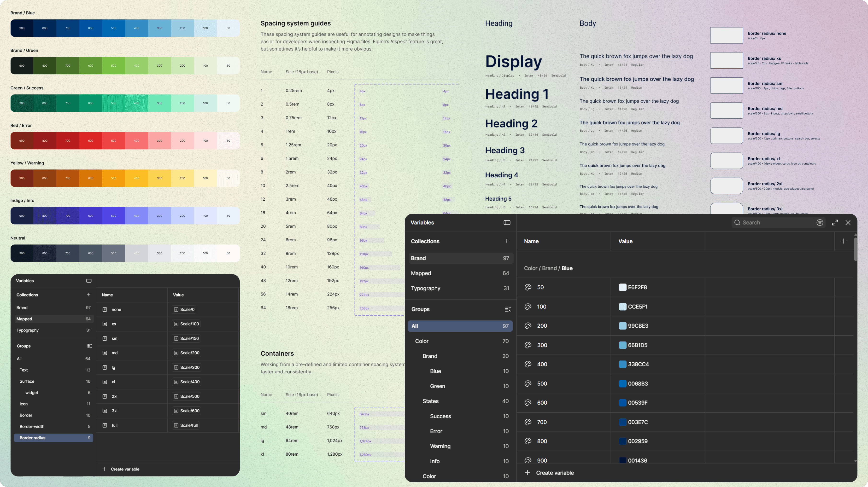
Task: Click the color icon of variable 500
Action: coord(528,384)
